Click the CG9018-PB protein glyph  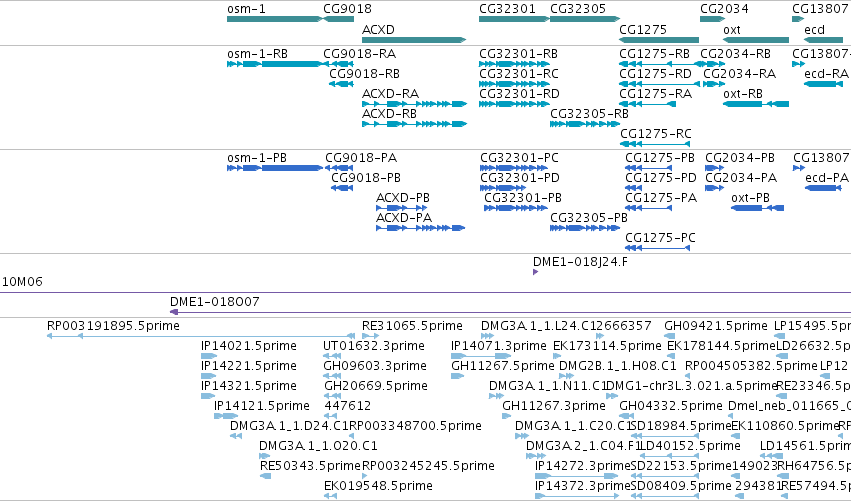(x=342, y=188)
